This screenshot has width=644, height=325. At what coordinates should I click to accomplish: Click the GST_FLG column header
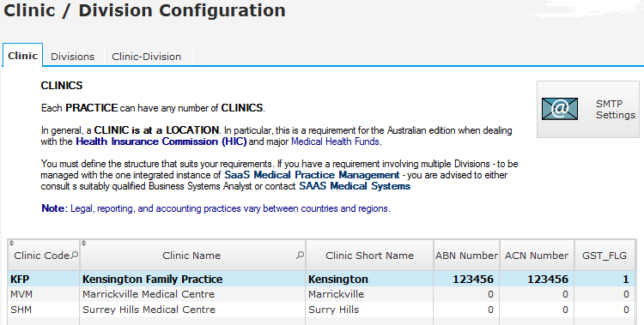(x=605, y=256)
